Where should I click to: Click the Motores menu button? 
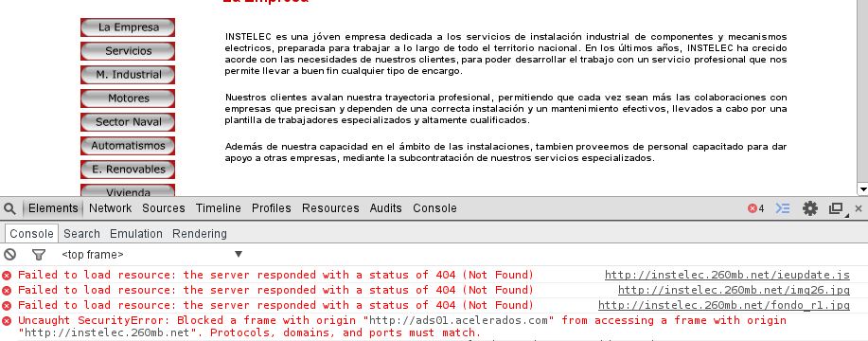pos(128,99)
